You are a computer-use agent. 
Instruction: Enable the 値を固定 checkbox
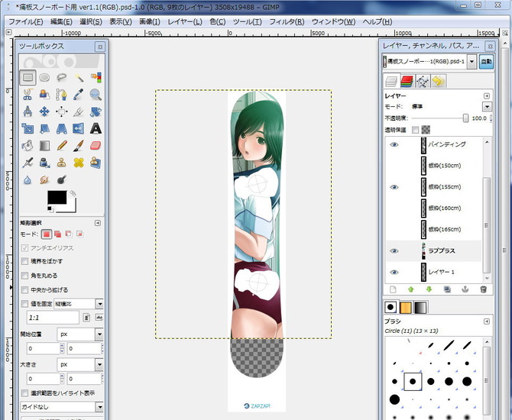pyautogui.click(x=24, y=304)
